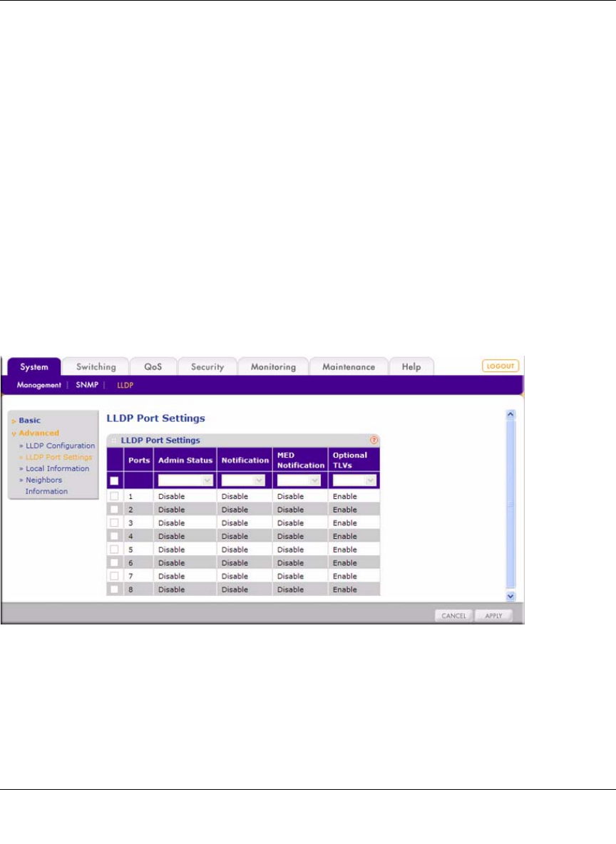Viewport: 616px width, 844px height.
Task: Click the Ports column header
Action: click(x=139, y=460)
